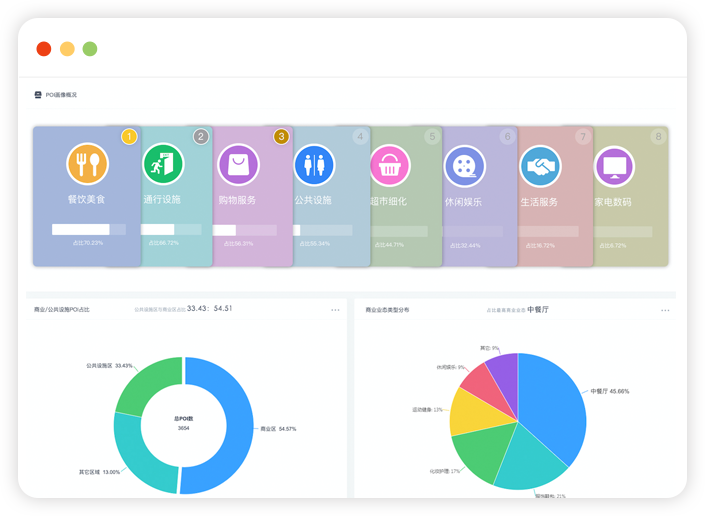
Task: Open more options for 商业/公共设施POI占比 chart
Action: tap(335, 310)
